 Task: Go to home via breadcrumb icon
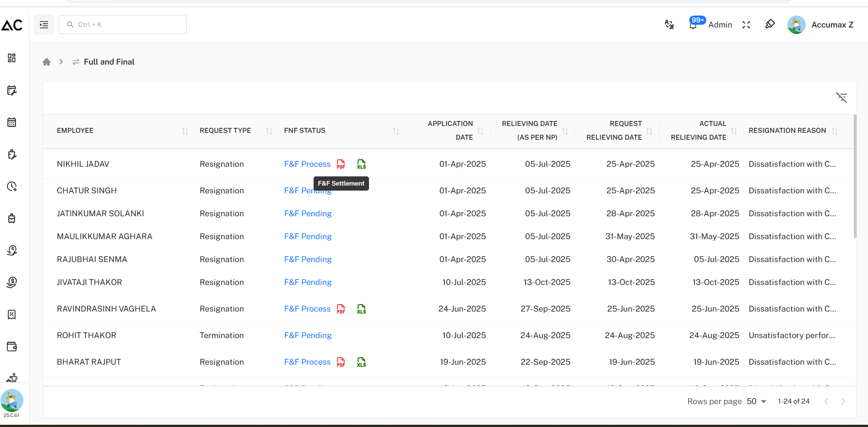[47, 62]
